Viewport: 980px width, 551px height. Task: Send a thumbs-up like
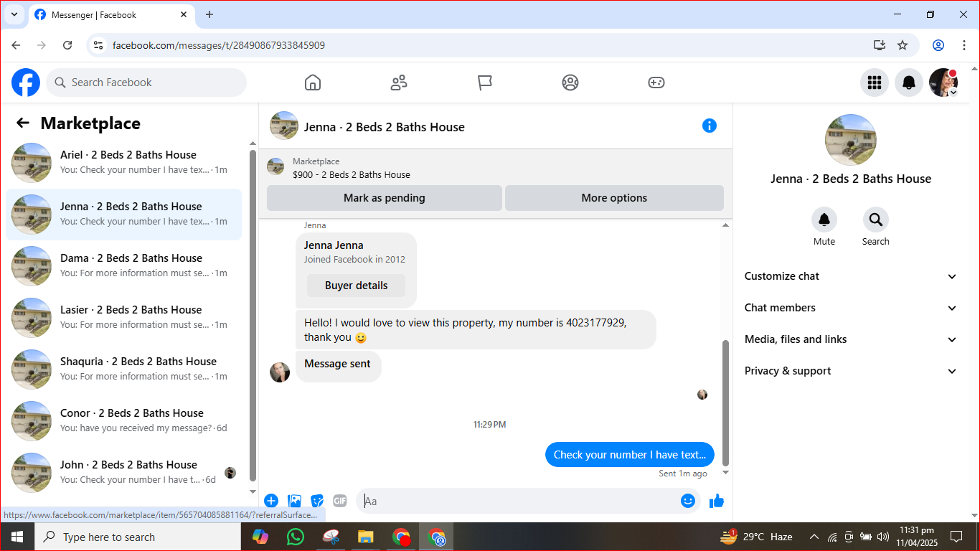coord(717,501)
